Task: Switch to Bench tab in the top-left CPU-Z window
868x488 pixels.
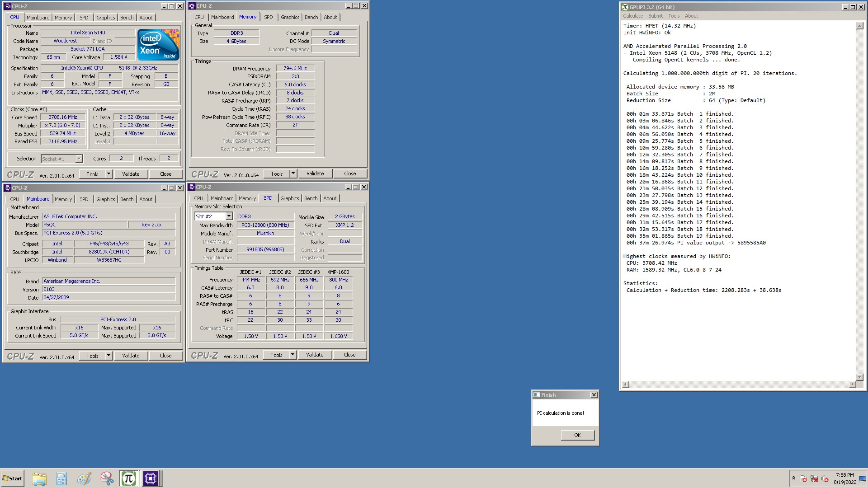Action: 127,18
